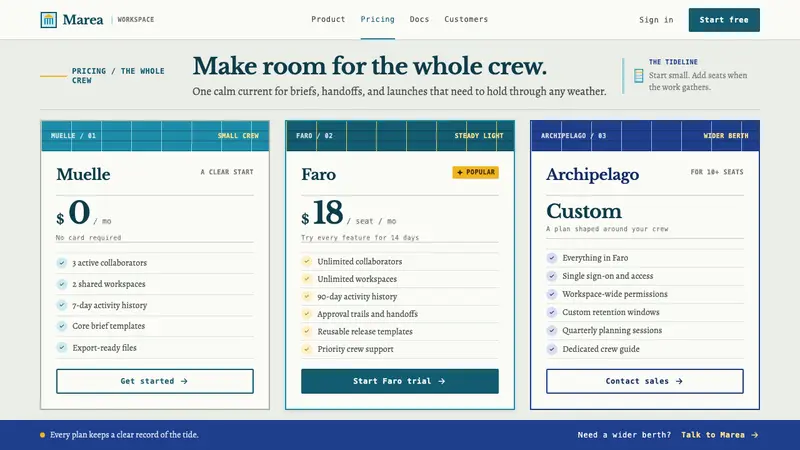This screenshot has height=450, width=800.
Task: Click checkmark beside 90-day activity history
Action: pyautogui.click(x=307, y=296)
